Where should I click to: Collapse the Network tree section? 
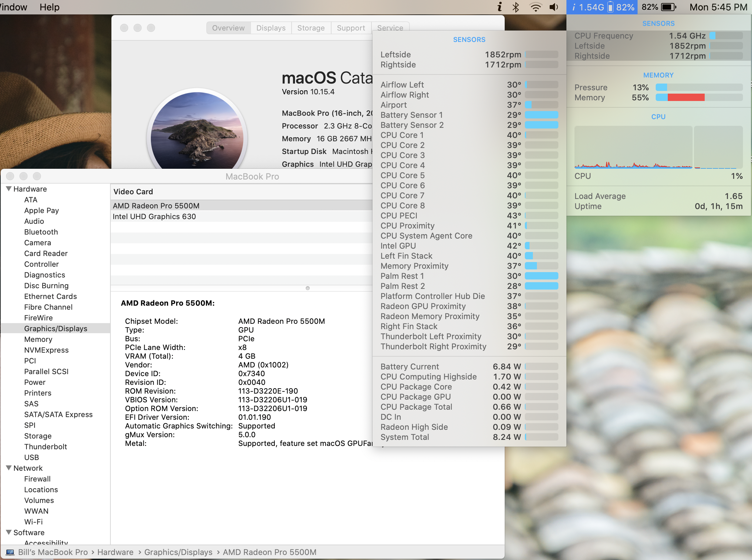tap(9, 468)
